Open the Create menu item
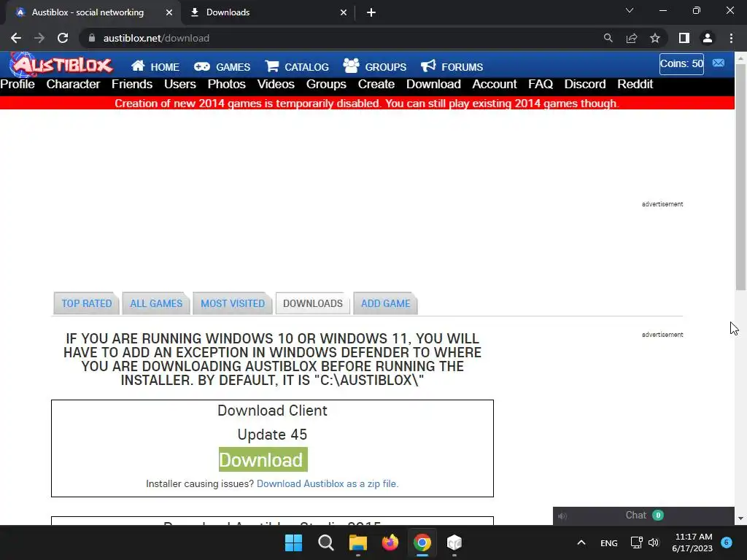Image resolution: width=747 pixels, height=560 pixels. (376, 85)
